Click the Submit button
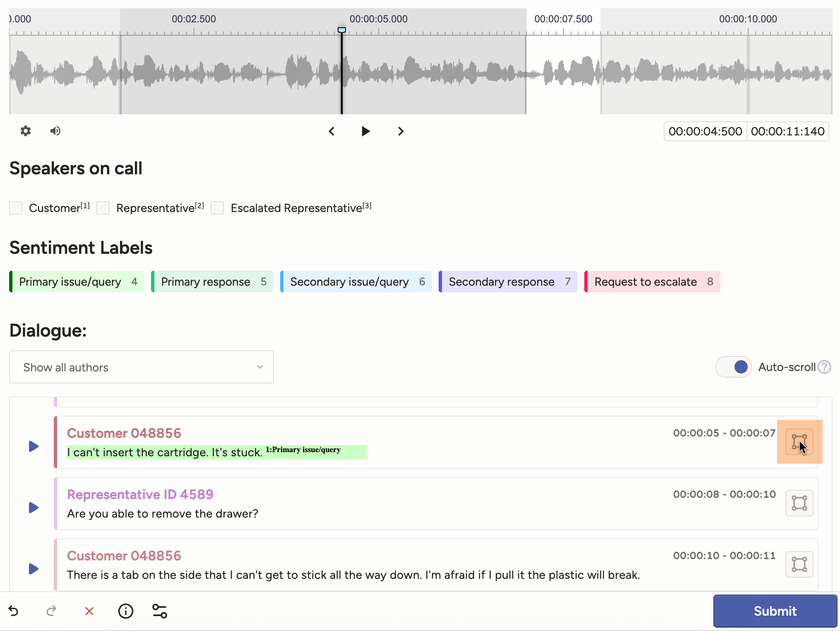The image size is (840, 631). coord(775,611)
